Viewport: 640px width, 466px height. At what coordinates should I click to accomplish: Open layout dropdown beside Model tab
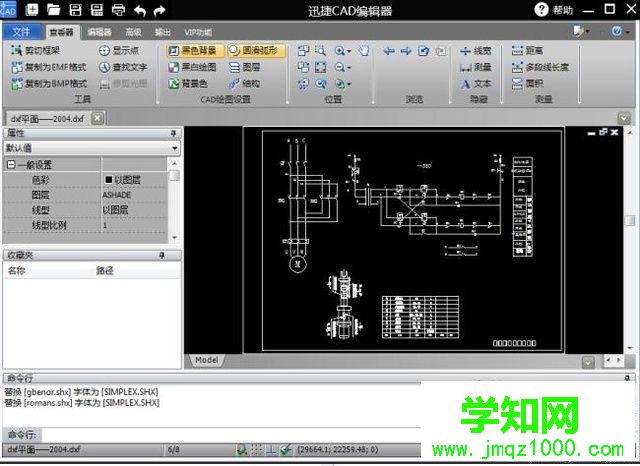click(588, 362)
